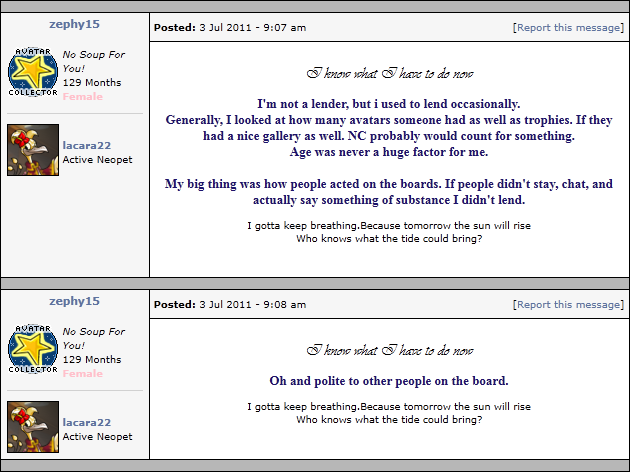630x472 pixels.
Task: Report the message posted at 9:08 am
Action: [568, 305]
